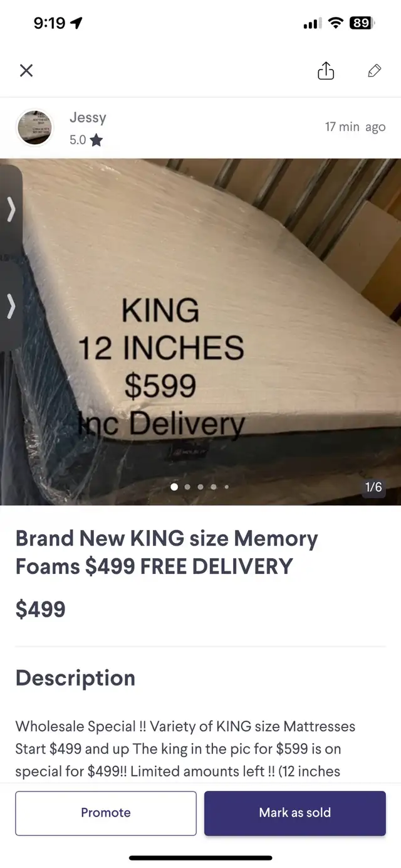This screenshot has width=401, height=868.
Task: Expand the Description section text
Action: coord(185,749)
